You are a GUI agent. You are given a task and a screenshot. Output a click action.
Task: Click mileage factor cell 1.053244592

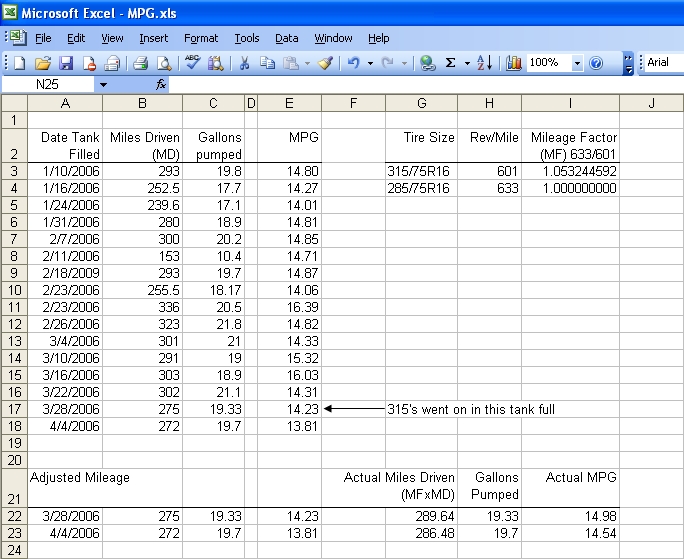tap(570, 171)
